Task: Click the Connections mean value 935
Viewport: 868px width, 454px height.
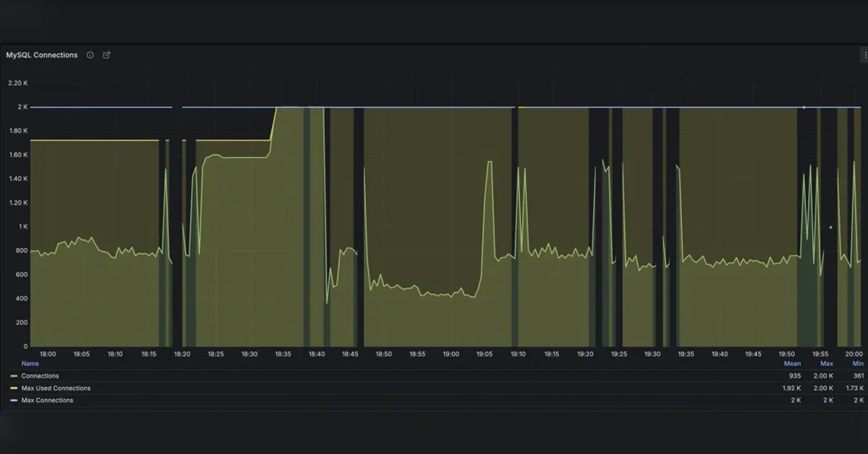Action: [x=795, y=376]
